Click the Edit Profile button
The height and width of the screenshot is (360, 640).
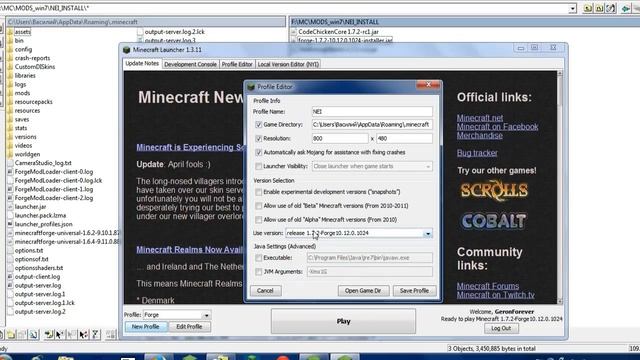point(189,327)
